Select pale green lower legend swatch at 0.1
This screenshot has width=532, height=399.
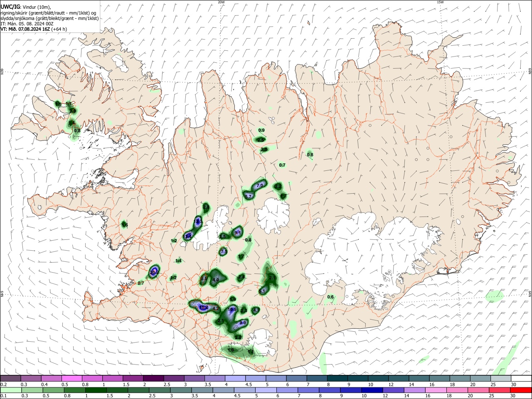coord(10,390)
